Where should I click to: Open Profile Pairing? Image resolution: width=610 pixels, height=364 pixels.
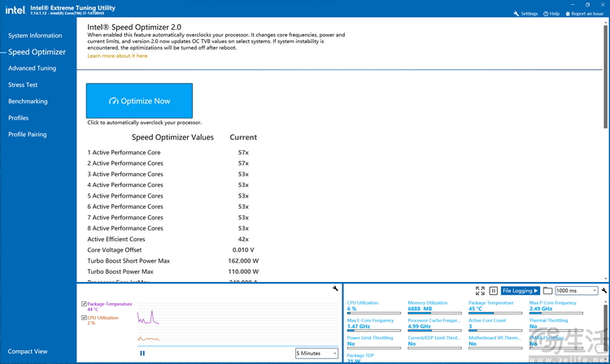click(27, 134)
